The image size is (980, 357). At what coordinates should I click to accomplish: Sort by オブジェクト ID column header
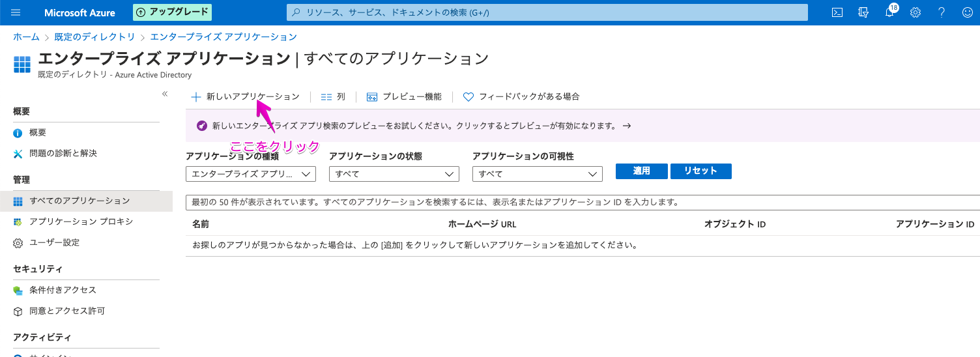(735, 224)
